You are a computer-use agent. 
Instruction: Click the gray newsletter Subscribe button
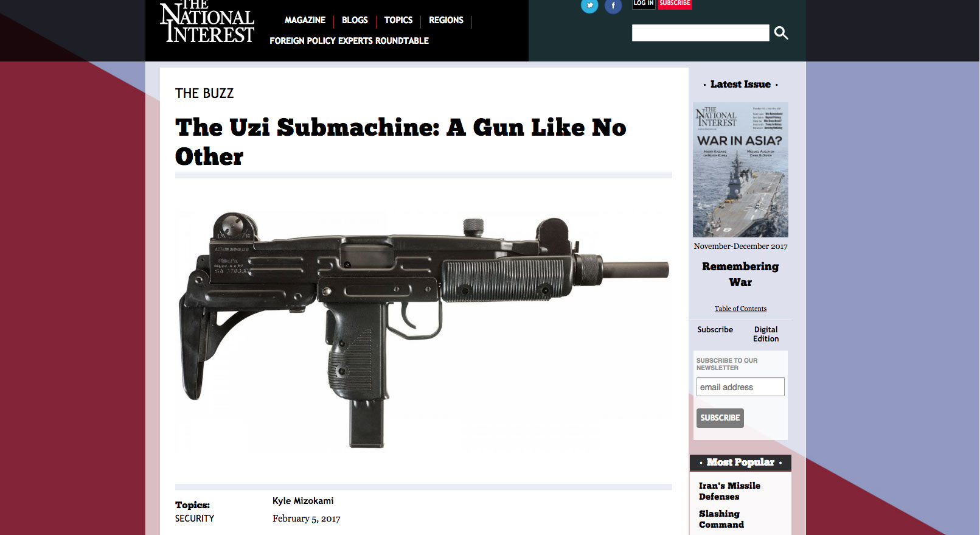[x=720, y=418]
